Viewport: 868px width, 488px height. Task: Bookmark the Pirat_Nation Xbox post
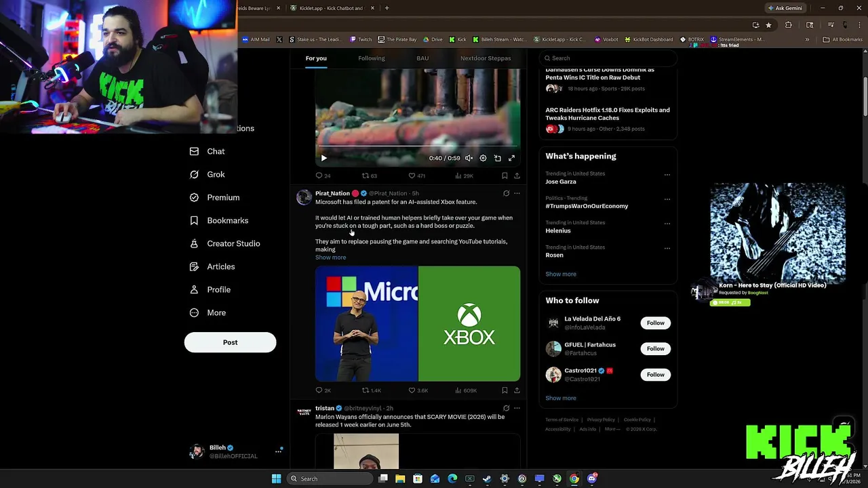(504, 390)
